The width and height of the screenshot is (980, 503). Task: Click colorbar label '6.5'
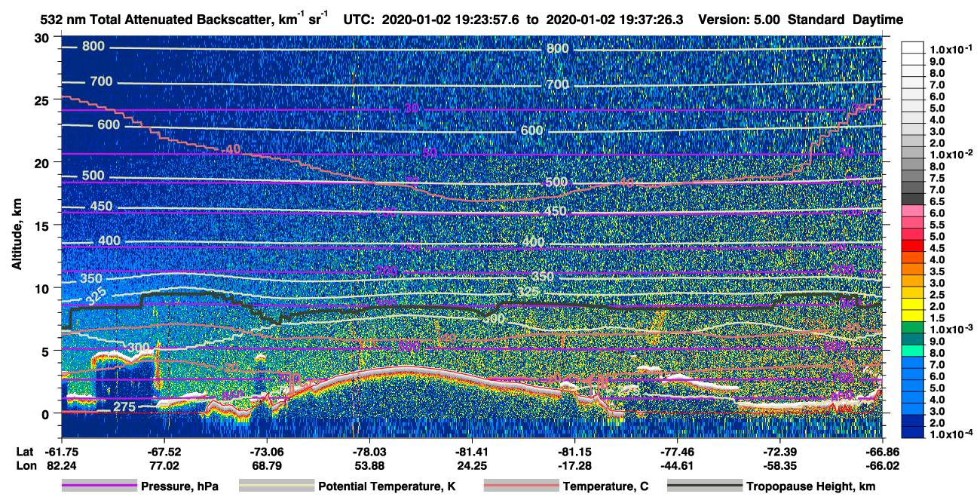[936, 202]
